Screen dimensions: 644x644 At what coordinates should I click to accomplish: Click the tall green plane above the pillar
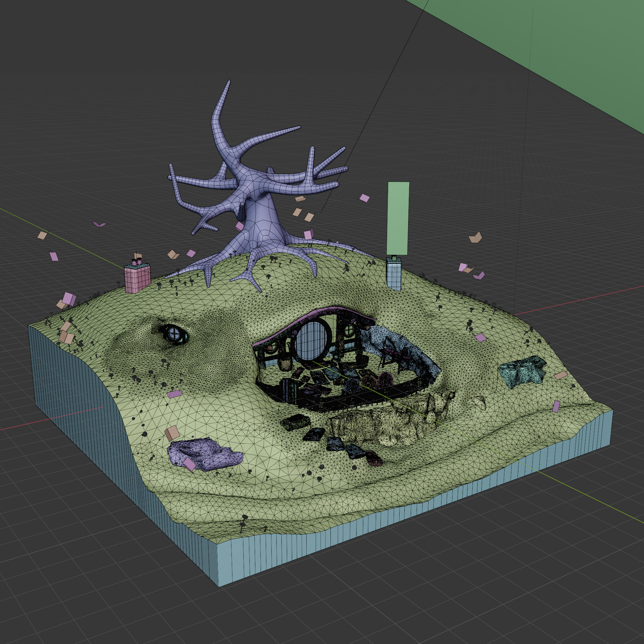pyautogui.click(x=398, y=219)
